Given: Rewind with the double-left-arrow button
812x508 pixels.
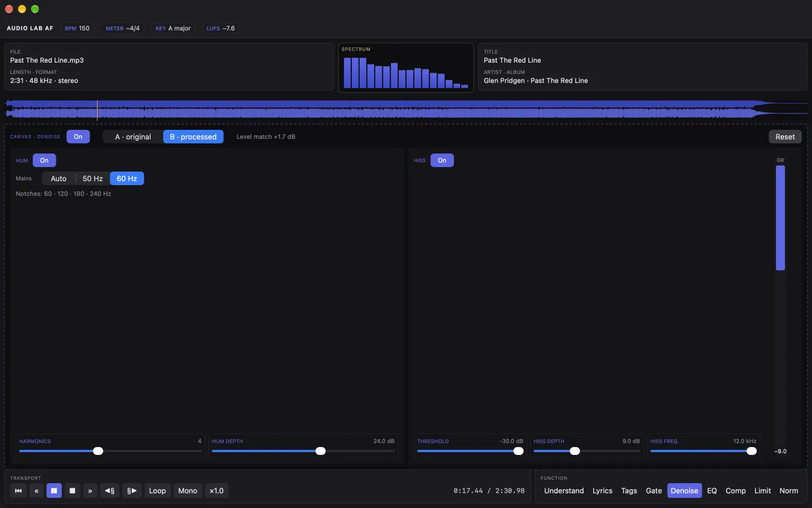Looking at the screenshot, I should pyautogui.click(x=37, y=491).
